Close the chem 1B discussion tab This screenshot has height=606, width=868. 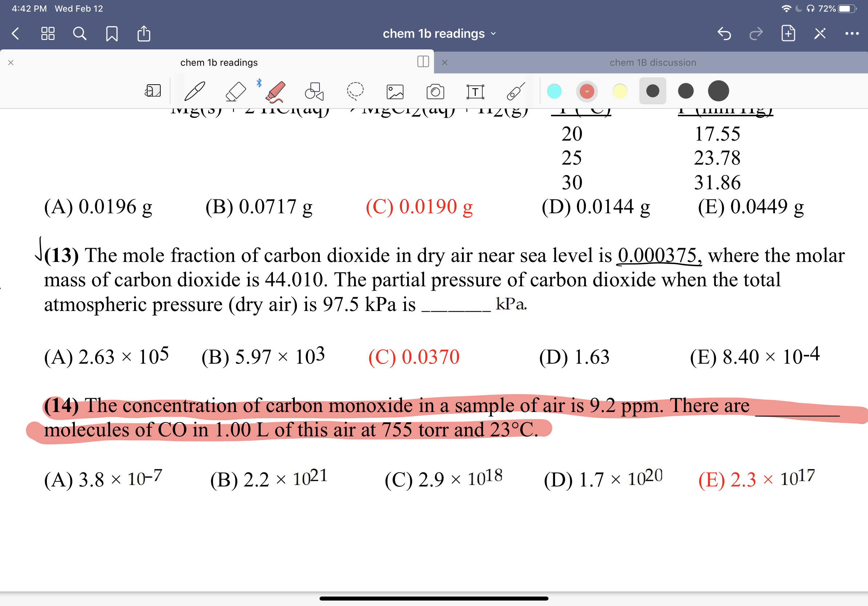point(445,62)
